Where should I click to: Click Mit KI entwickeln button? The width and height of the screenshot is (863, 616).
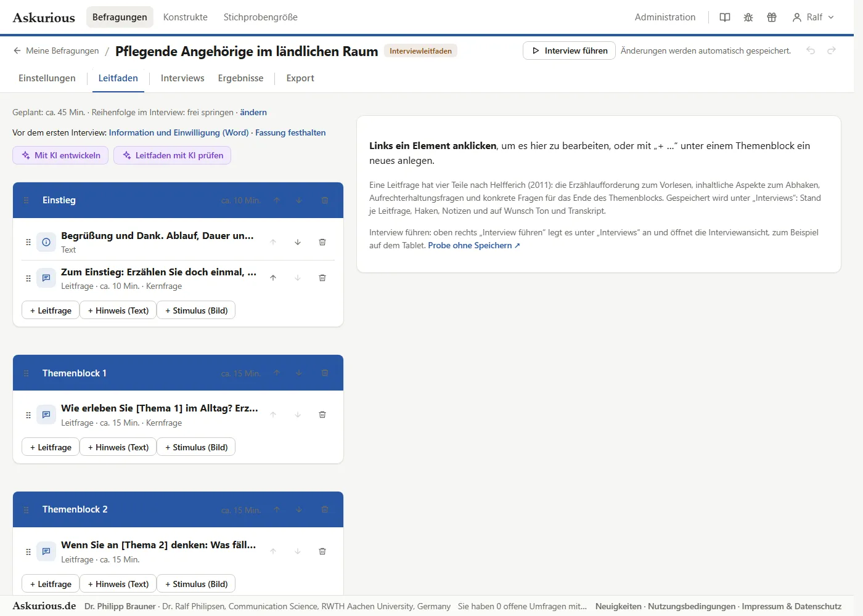60,155
